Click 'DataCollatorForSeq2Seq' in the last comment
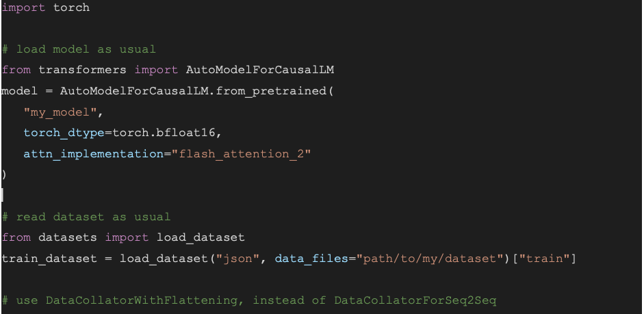 click(415, 300)
